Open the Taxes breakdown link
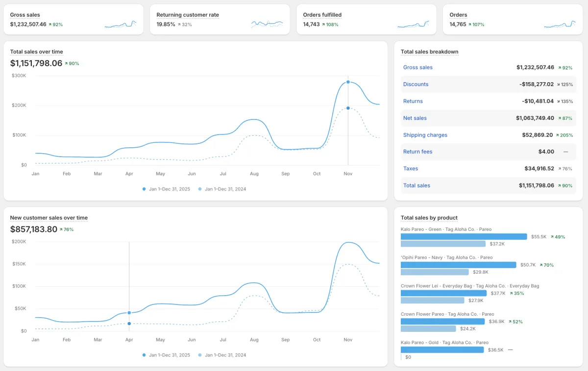Image resolution: width=588 pixels, height=371 pixels. coord(411,168)
